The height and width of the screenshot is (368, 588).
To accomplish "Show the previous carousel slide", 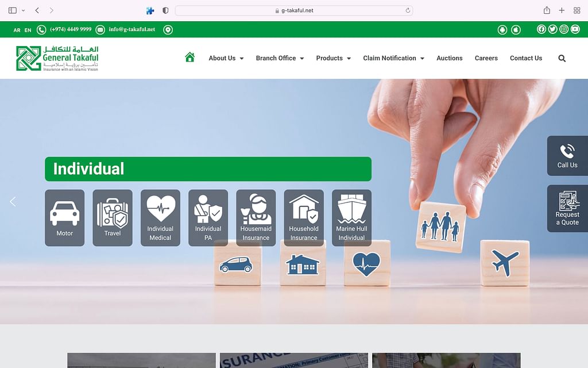I will (13, 201).
